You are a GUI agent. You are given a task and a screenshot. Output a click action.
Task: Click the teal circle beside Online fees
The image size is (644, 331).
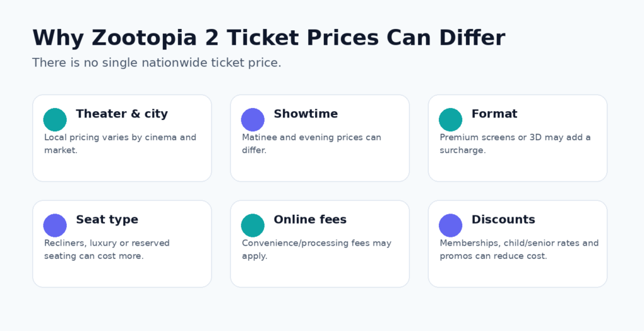(x=253, y=225)
